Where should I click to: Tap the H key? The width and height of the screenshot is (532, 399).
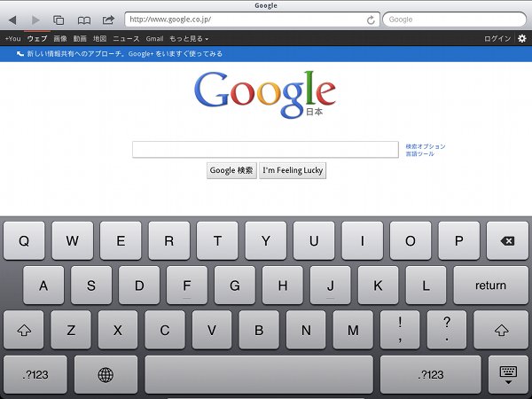point(283,286)
